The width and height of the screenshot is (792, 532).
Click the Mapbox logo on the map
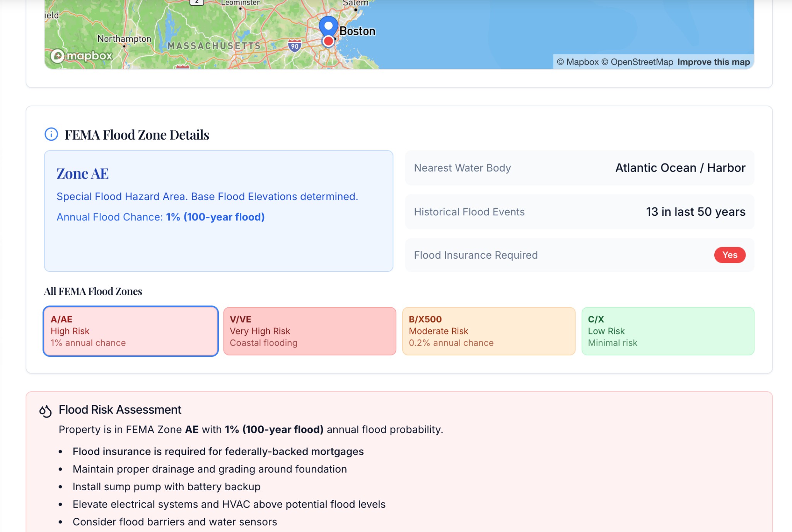click(82, 56)
